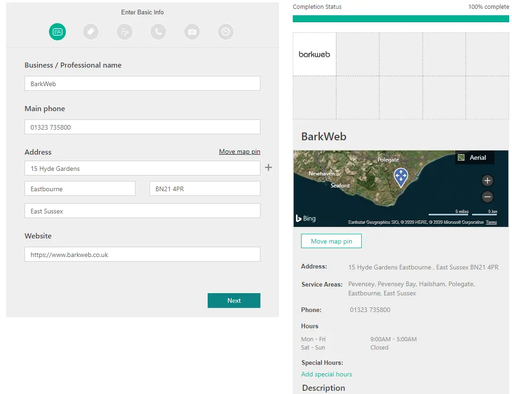The width and height of the screenshot is (512, 394).
Task: Open the Add special hours link
Action: pyautogui.click(x=326, y=374)
